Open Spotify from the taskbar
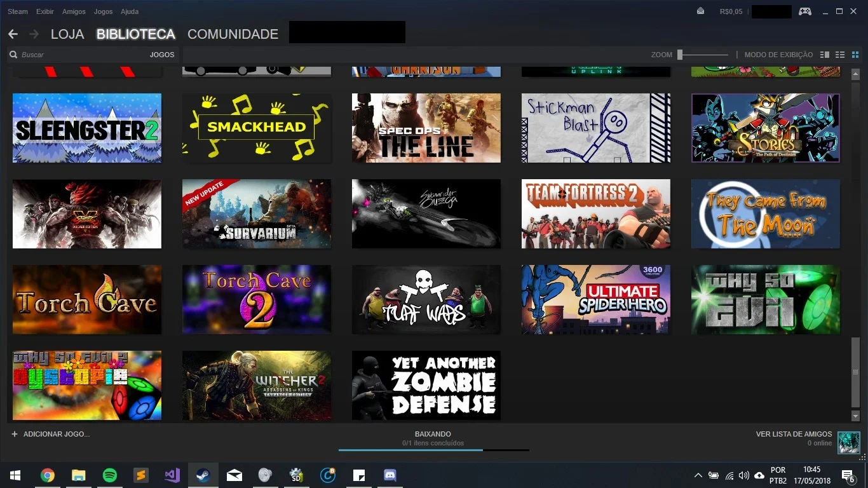The image size is (868, 488). pos(110,475)
